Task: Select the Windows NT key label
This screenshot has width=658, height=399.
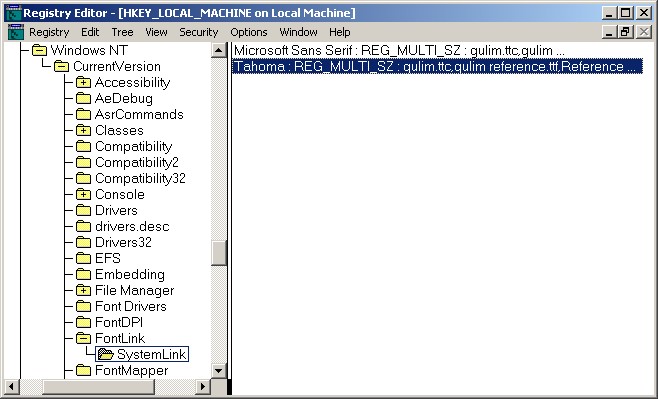Action: point(89,51)
